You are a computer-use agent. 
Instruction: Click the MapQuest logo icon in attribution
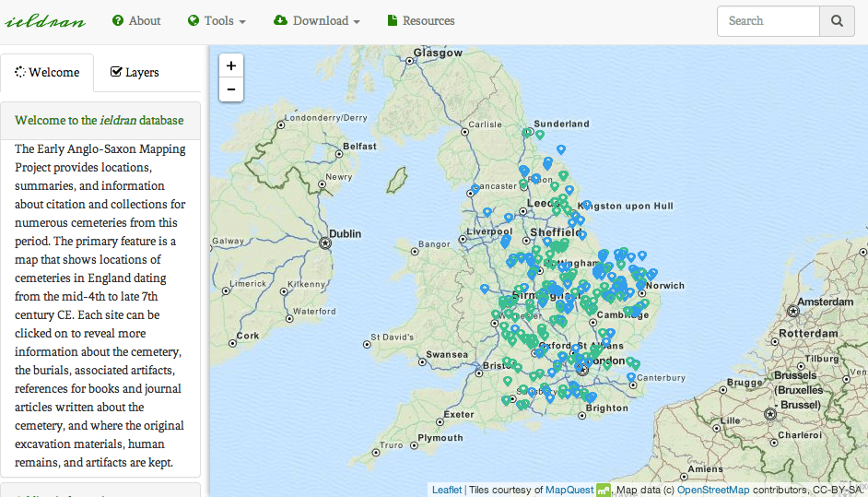point(604,490)
